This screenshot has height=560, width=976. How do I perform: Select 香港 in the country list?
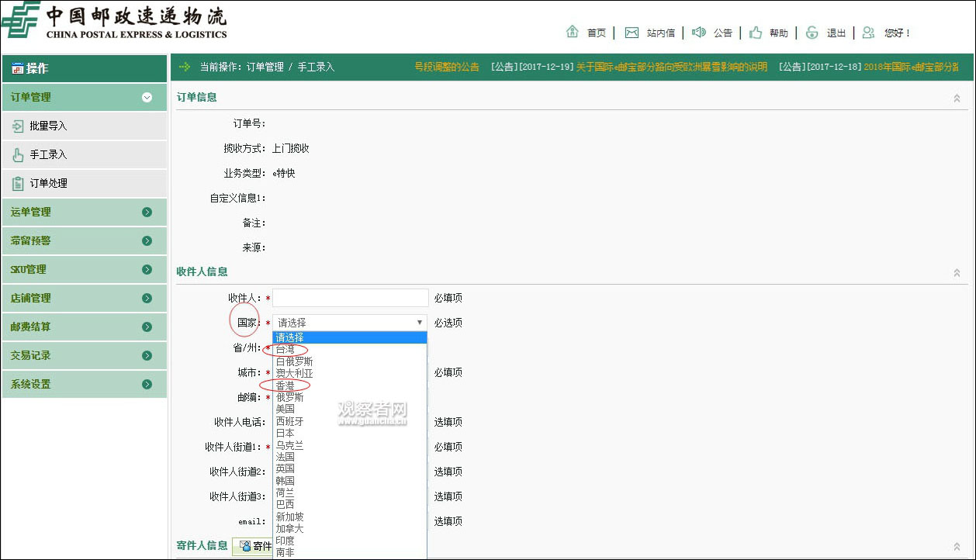pyautogui.click(x=350, y=385)
